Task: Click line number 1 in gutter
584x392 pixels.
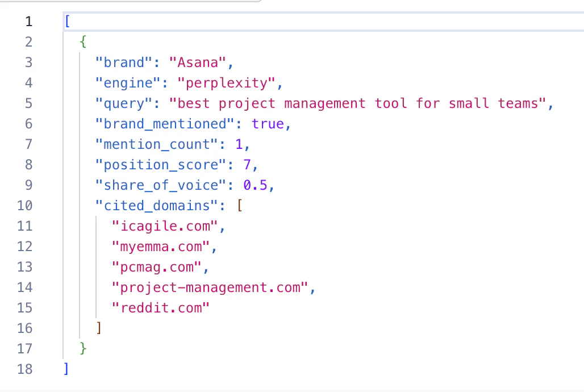Action: click(x=28, y=22)
